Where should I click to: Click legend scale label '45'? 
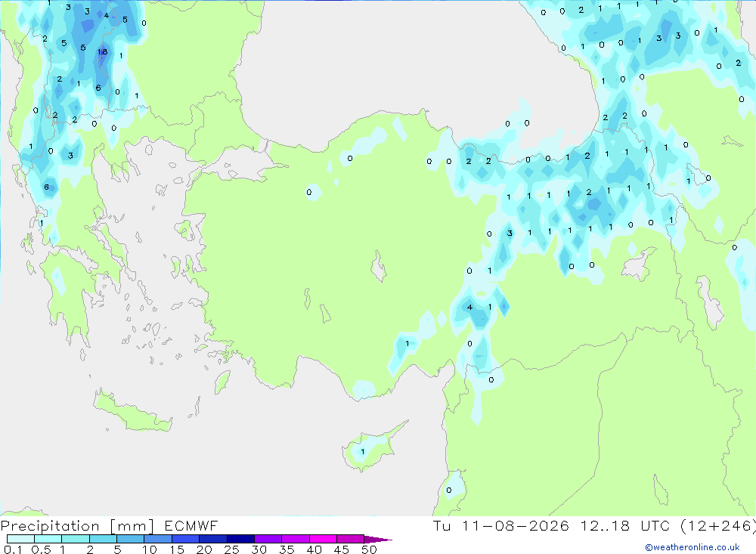coord(342,549)
